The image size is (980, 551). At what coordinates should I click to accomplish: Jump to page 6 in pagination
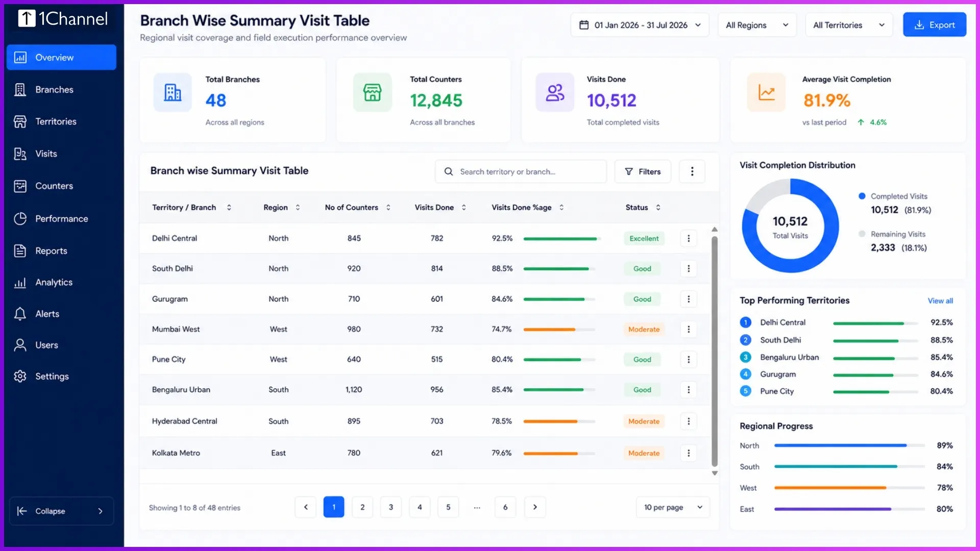tap(505, 507)
